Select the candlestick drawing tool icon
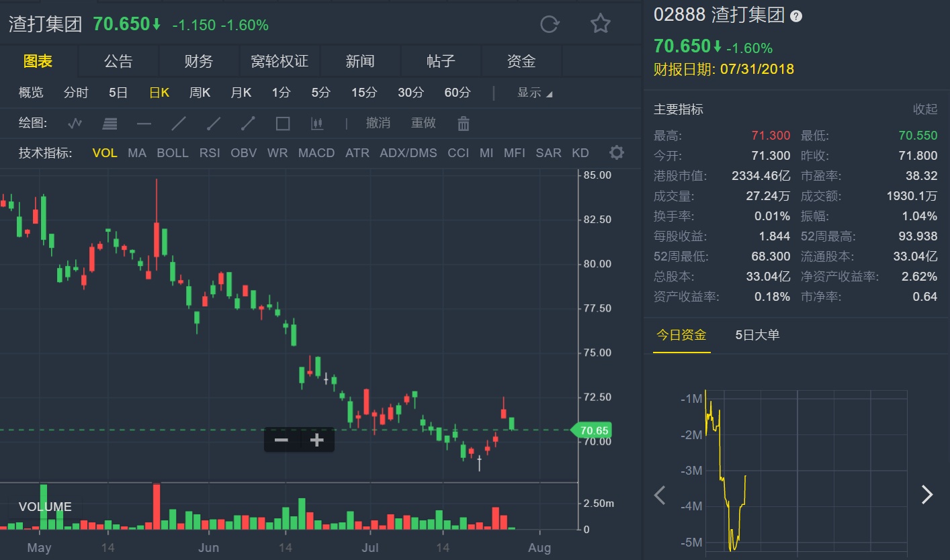950x560 pixels. coord(317,124)
